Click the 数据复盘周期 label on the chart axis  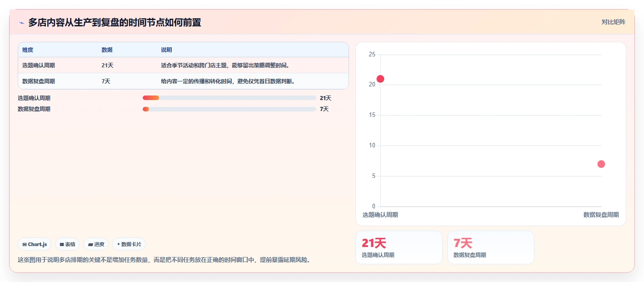pos(601,215)
